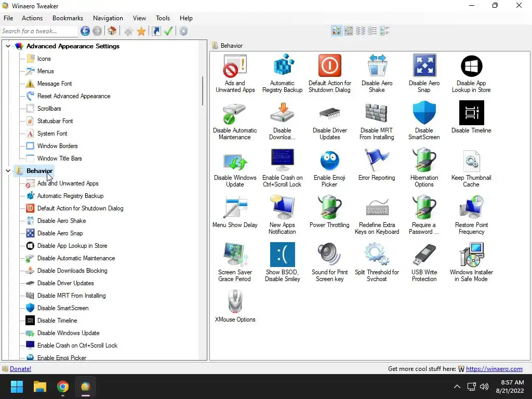The width and height of the screenshot is (532, 399).
Task: Select Message Font tree item
Action: 54,84
